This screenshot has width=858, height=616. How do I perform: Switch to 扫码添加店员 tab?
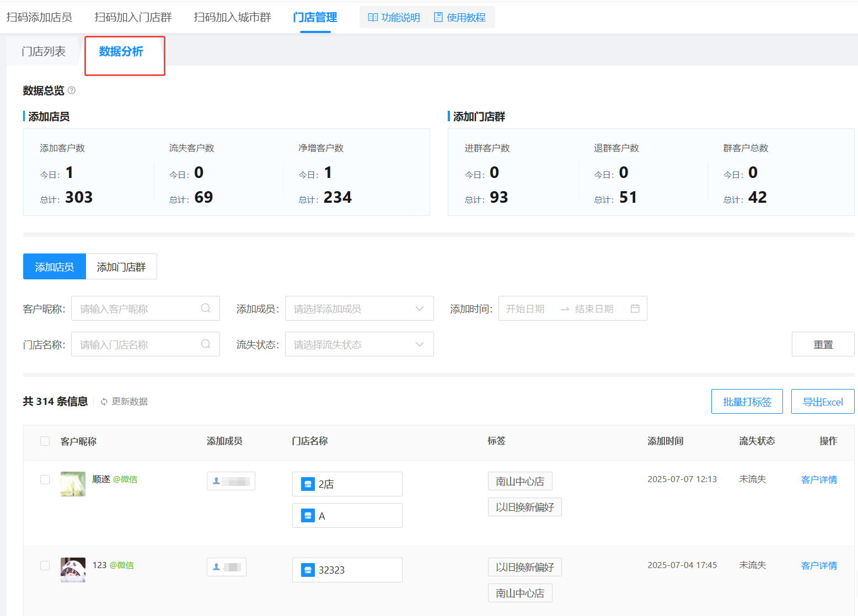pos(39,18)
